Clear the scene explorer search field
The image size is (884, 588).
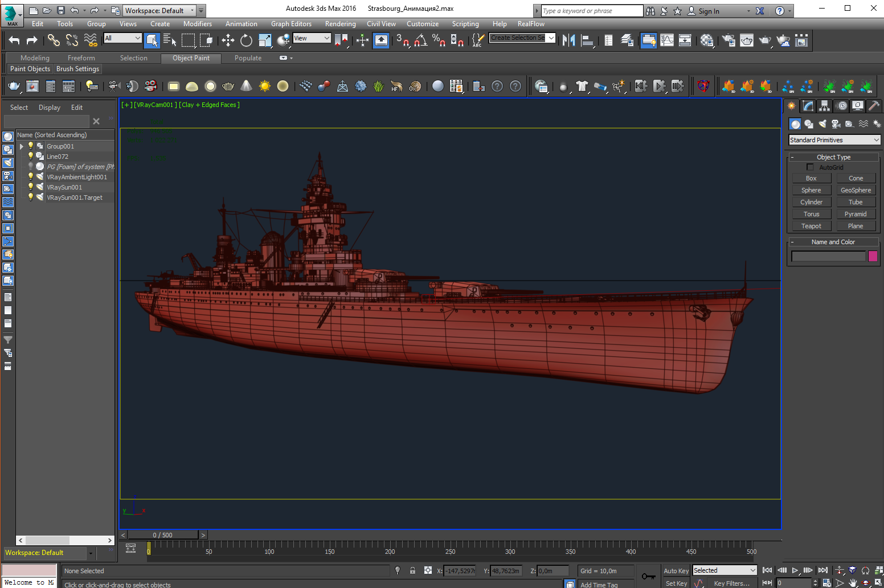point(96,121)
